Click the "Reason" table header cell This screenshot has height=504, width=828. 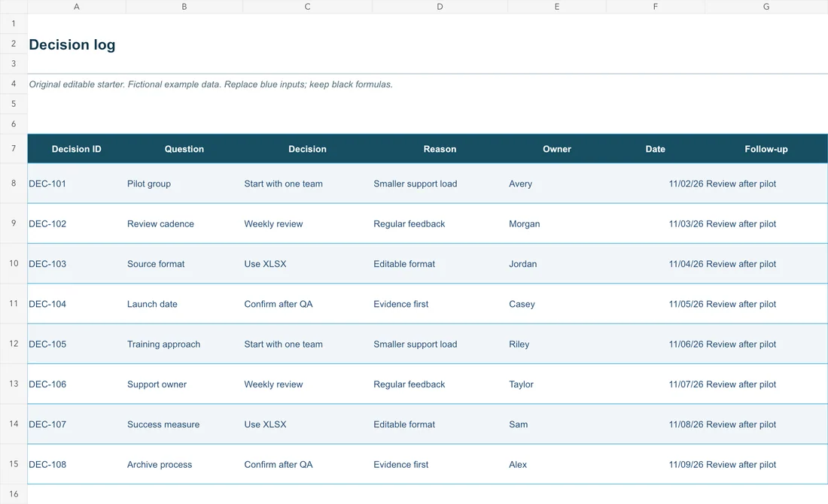point(440,149)
